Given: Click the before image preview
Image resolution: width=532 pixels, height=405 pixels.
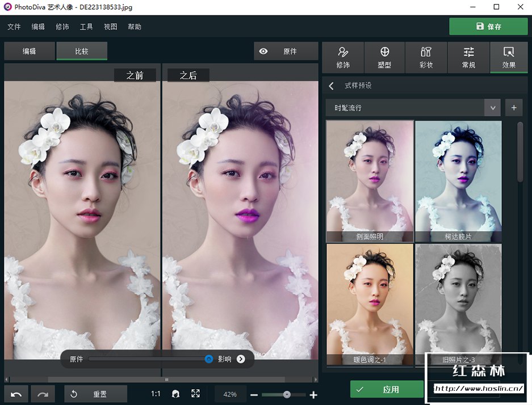Looking at the screenshot, I should point(82,220).
